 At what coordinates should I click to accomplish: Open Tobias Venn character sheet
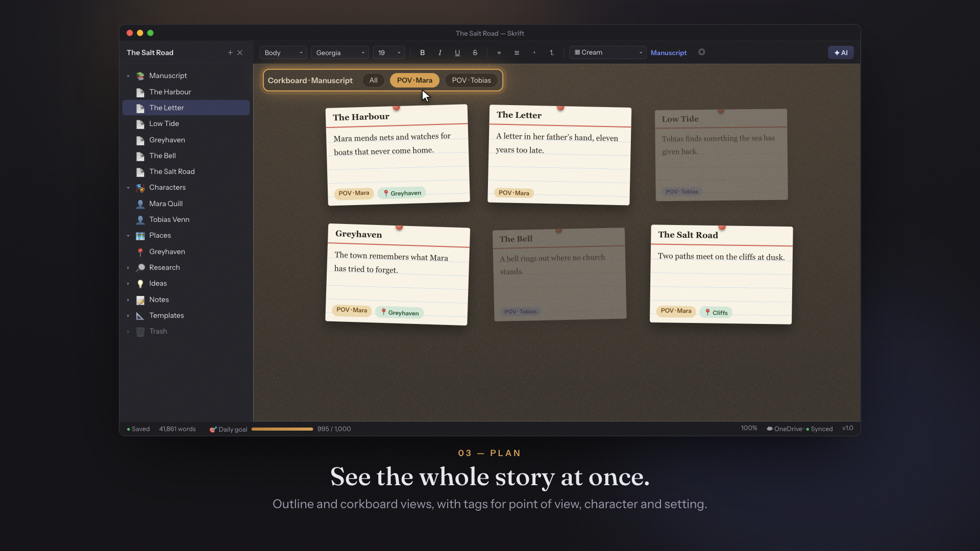186,219
